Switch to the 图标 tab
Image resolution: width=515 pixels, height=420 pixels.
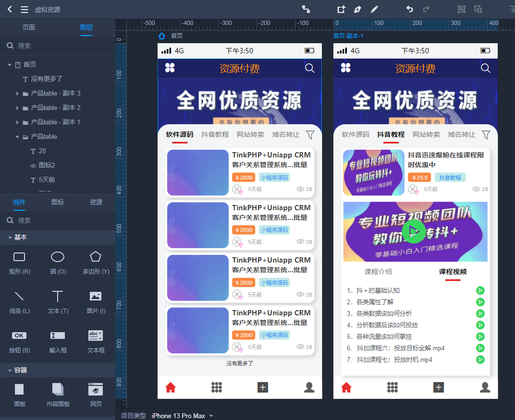coord(58,202)
